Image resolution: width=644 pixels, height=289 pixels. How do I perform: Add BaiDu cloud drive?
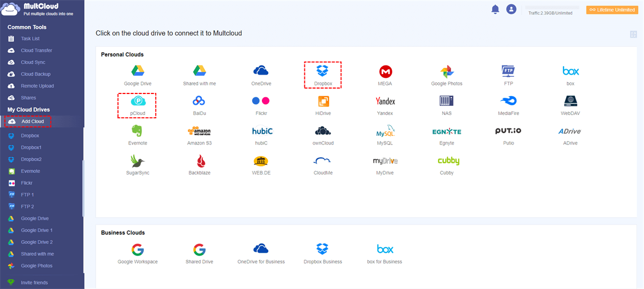199,105
